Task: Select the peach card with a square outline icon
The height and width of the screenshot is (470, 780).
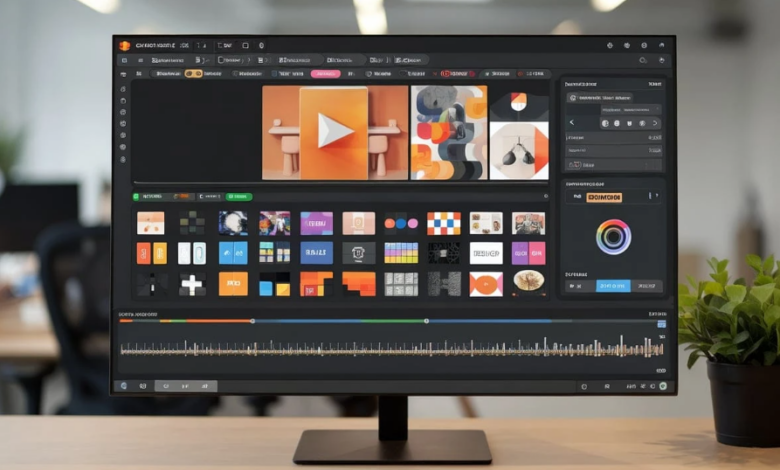Action: pos(359,223)
